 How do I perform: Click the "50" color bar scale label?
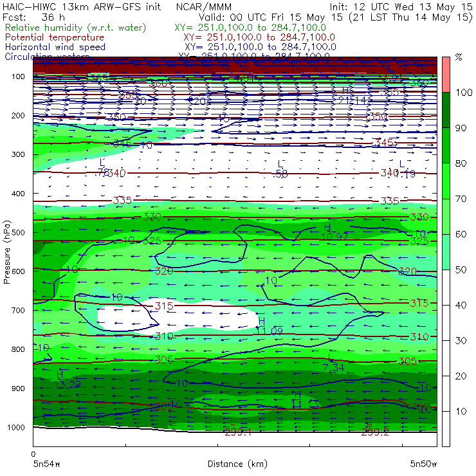(x=461, y=270)
